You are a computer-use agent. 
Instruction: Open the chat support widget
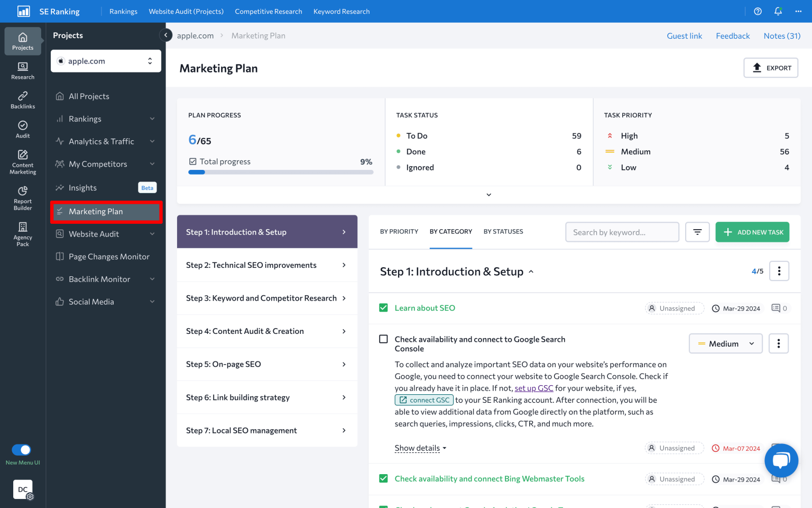(x=781, y=460)
